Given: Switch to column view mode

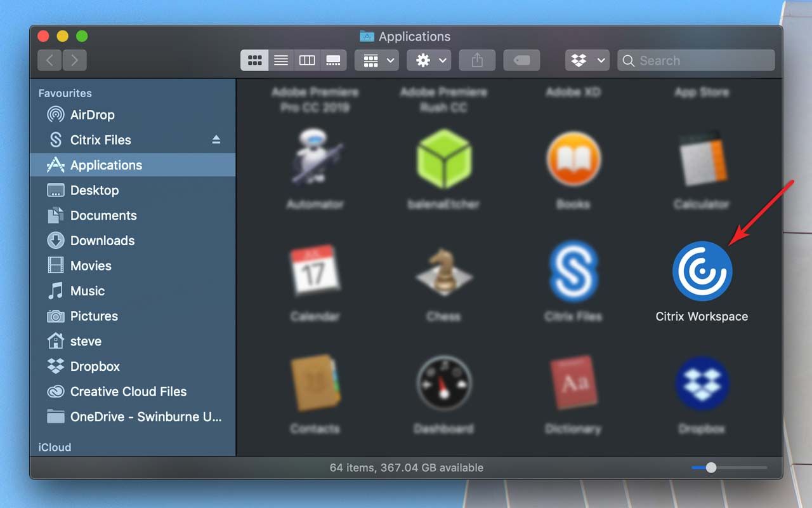Looking at the screenshot, I should pyautogui.click(x=307, y=60).
